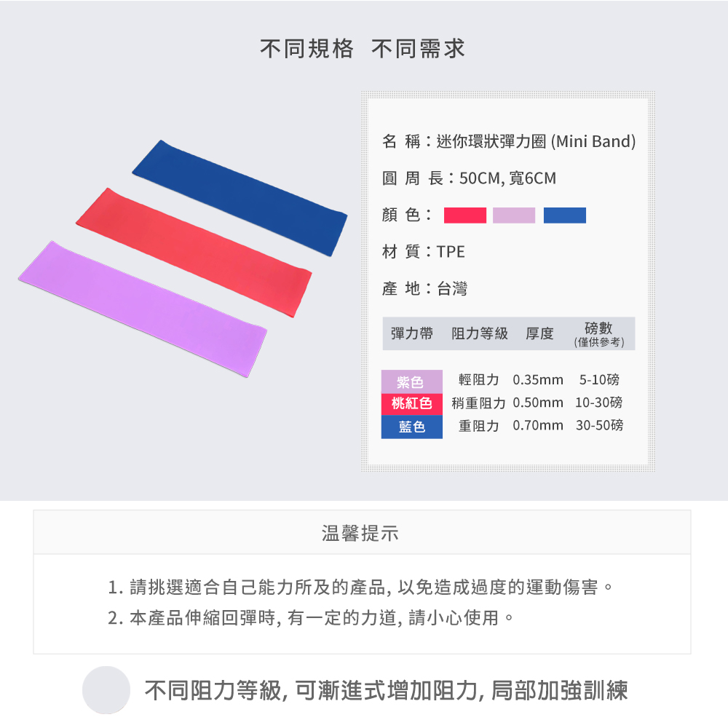Image resolution: width=728 pixels, height=728 pixels.
Task: Click the blue resistance band photo
Action: coord(240,195)
